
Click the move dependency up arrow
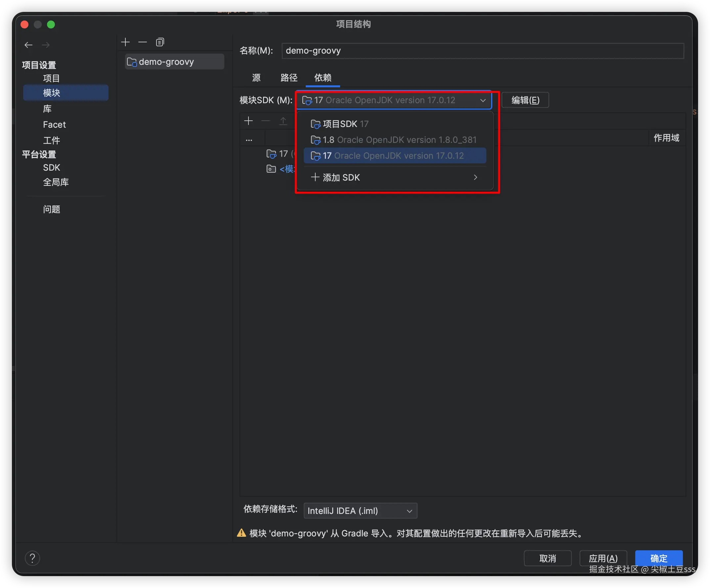click(x=283, y=121)
